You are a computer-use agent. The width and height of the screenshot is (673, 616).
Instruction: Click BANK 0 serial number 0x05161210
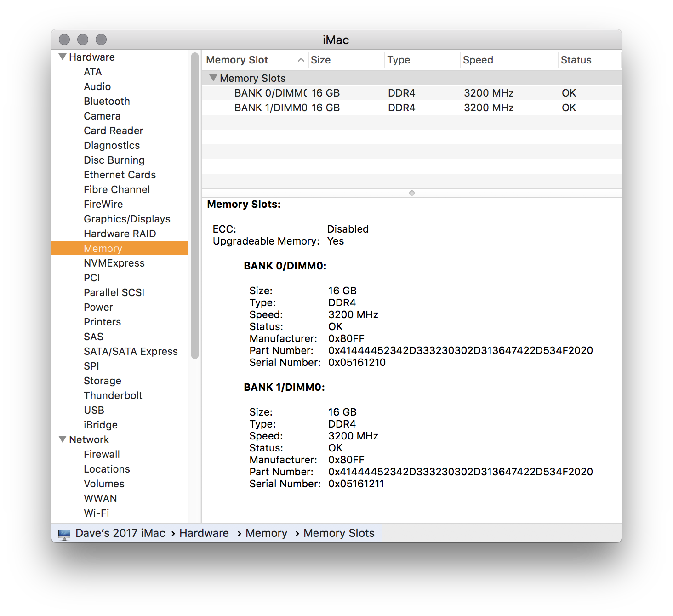pyautogui.click(x=357, y=363)
